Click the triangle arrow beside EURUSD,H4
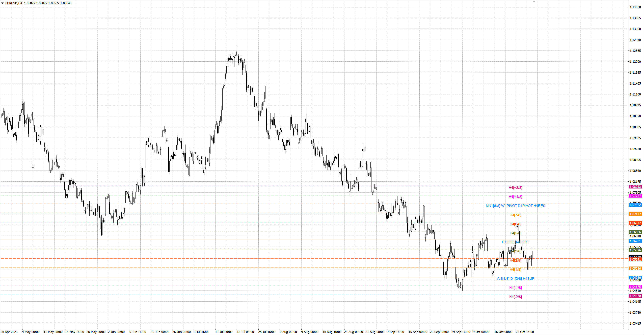Screen dimensions: 644x335 pos(3,3)
